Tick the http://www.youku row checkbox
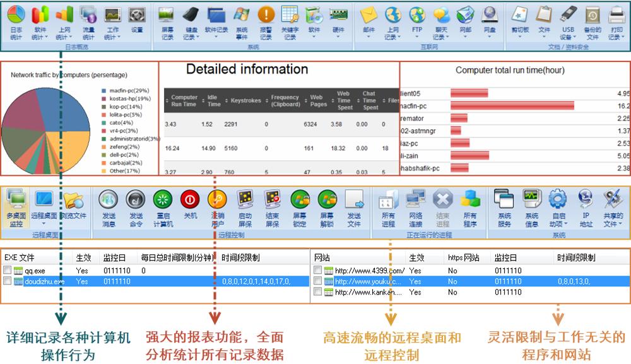 coord(317,281)
